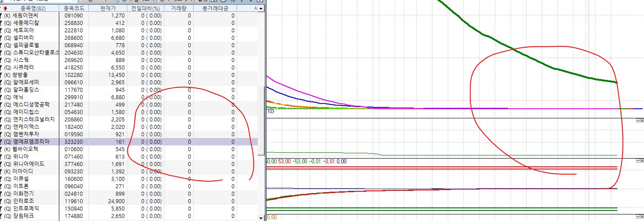The width and height of the screenshot is (644, 221).
Task: Sort by 거래량 column header
Action: pos(180,8)
